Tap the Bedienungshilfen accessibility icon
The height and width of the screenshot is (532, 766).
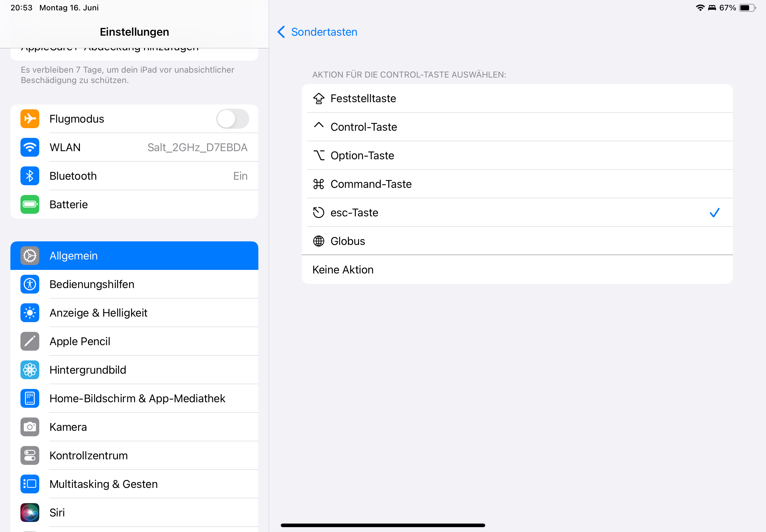click(30, 284)
